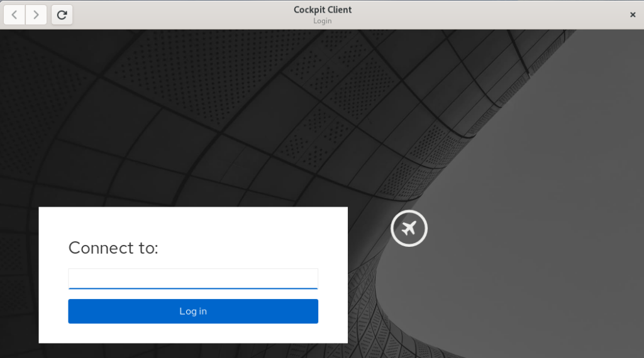Click the "Login" subtitle in header bar
The width and height of the screenshot is (644, 358).
pyautogui.click(x=323, y=21)
